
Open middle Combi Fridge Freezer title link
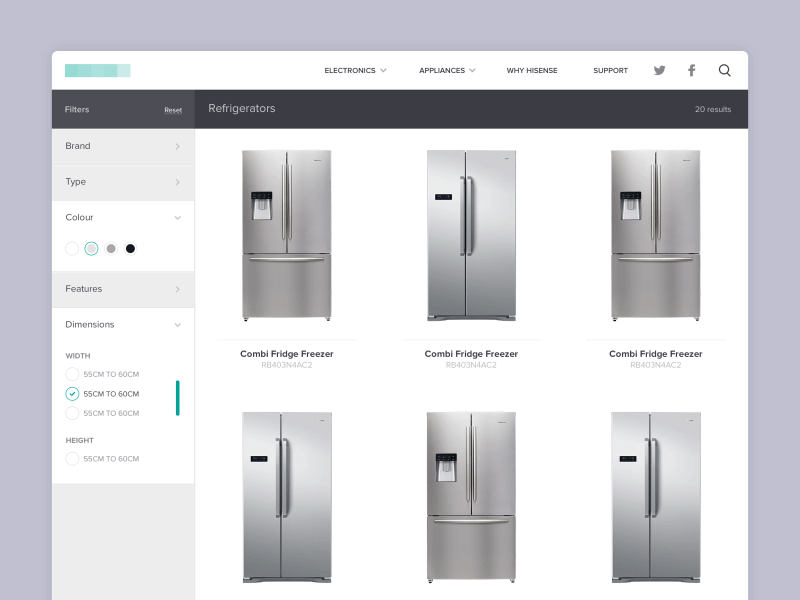pyautogui.click(x=471, y=354)
